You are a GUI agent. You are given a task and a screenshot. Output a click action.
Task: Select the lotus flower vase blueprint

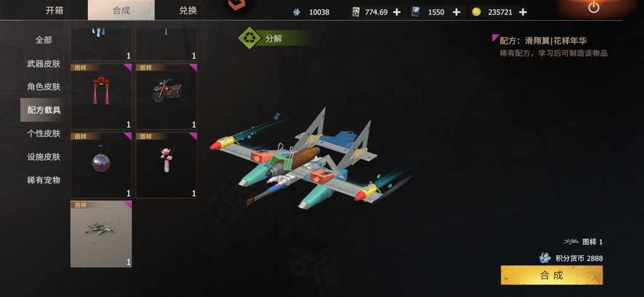tap(166, 165)
